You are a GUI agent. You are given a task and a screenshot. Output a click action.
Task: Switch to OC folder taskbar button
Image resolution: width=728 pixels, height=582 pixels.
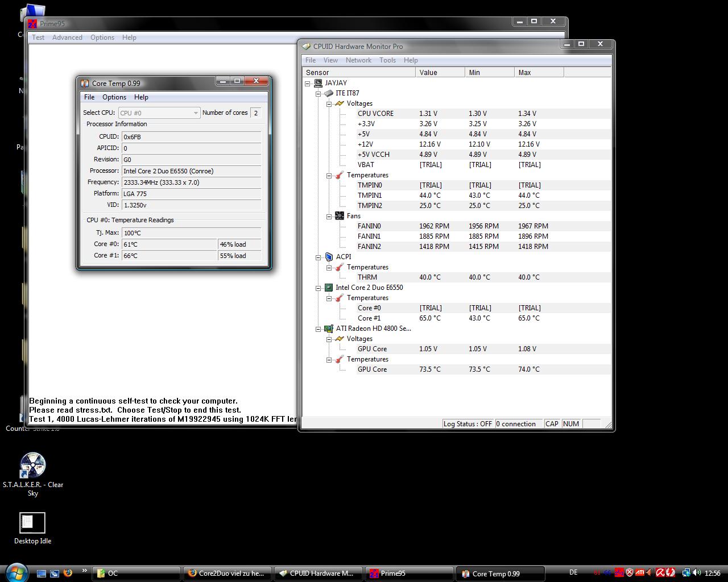pos(136,573)
